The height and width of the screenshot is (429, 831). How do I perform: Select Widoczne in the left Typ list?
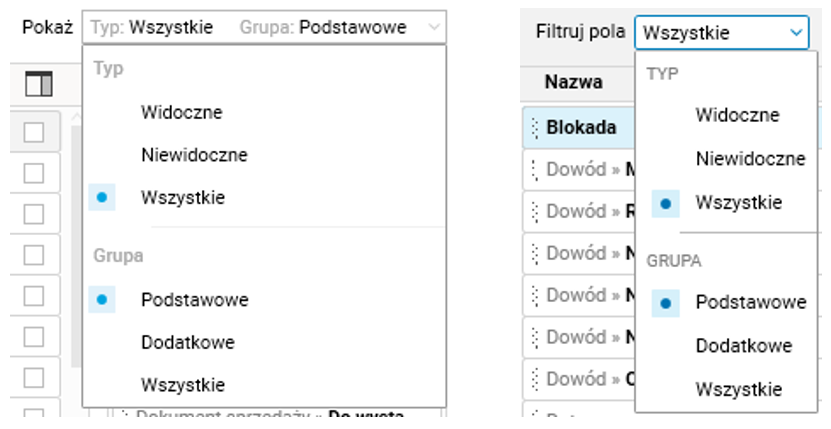tap(181, 113)
